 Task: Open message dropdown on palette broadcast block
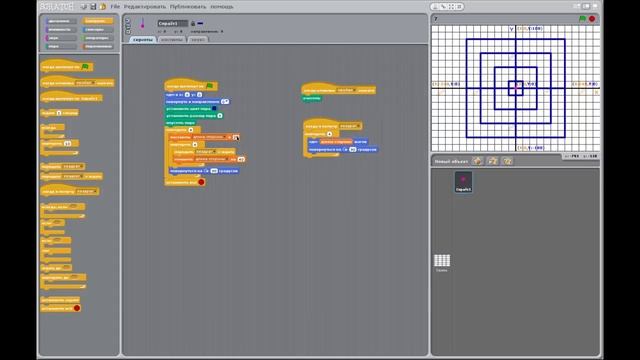73,167
